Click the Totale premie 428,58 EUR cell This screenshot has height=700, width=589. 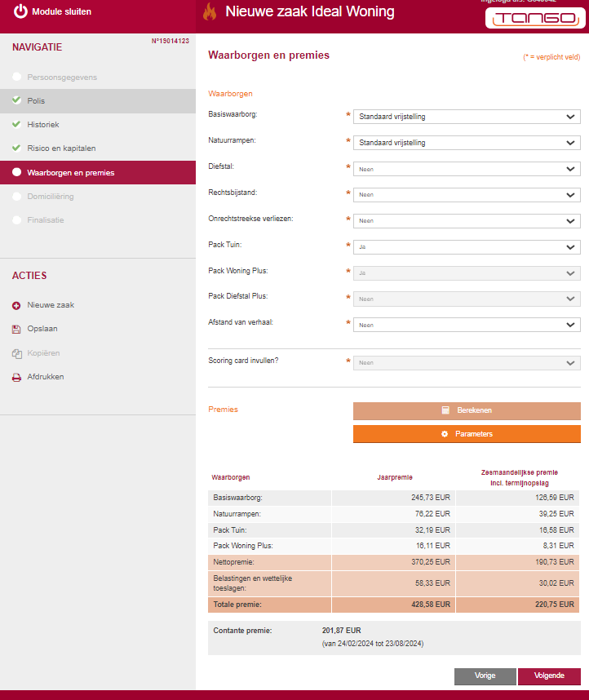coord(393,605)
